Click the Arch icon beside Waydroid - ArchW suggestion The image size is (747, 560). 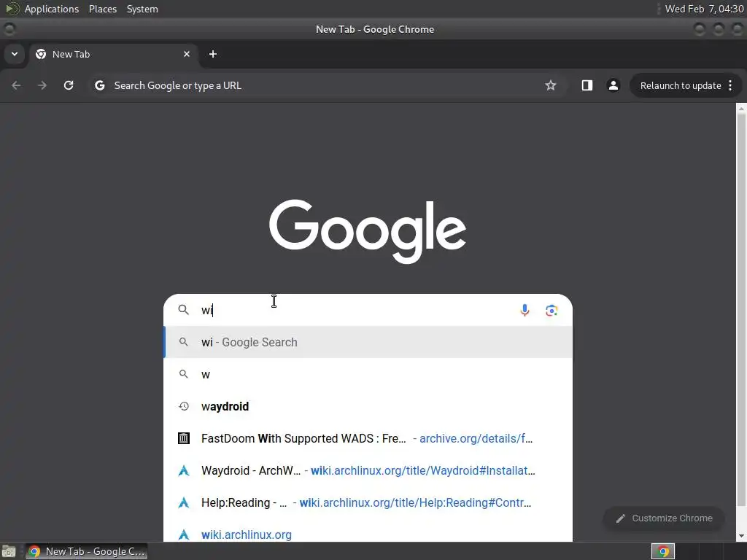pos(183,470)
